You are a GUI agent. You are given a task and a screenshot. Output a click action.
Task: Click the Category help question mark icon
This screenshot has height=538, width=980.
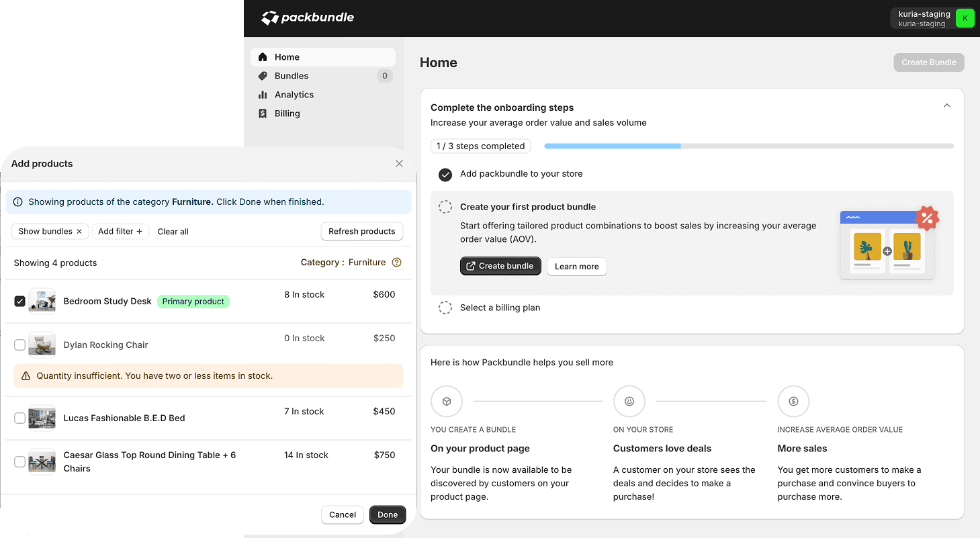[396, 263]
